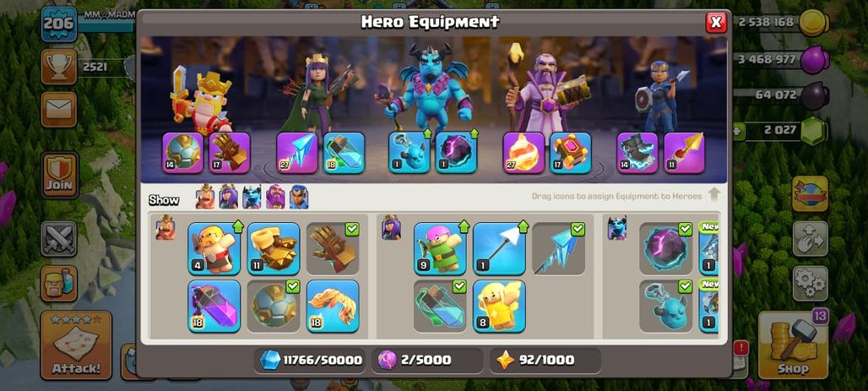Open the Join clan shield button
The height and width of the screenshot is (391, 868).
coord(59,175)
